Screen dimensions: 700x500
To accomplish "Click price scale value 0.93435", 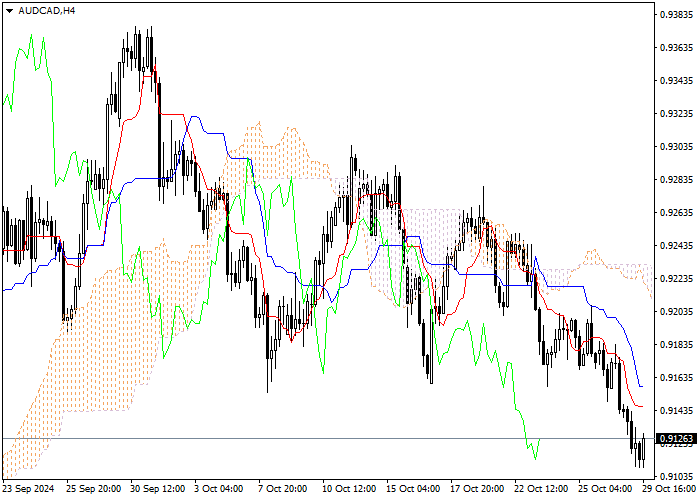I will click(676, 80).
